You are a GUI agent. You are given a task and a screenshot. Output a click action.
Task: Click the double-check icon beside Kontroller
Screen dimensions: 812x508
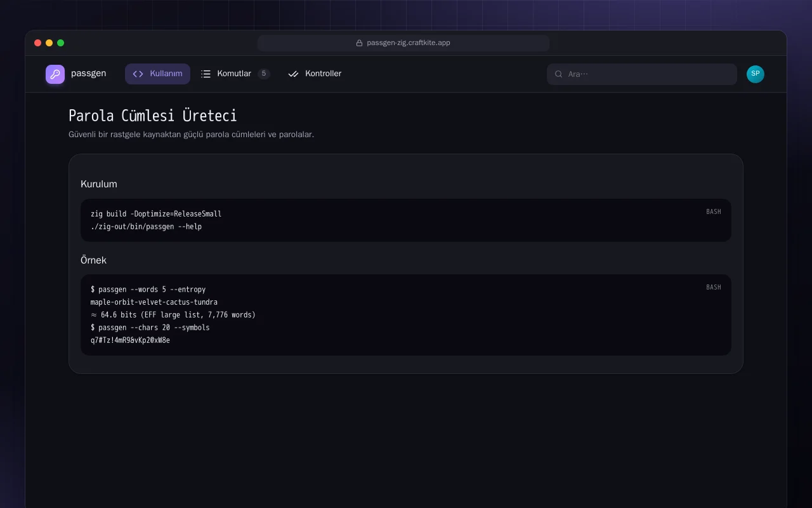coord(293,74)
